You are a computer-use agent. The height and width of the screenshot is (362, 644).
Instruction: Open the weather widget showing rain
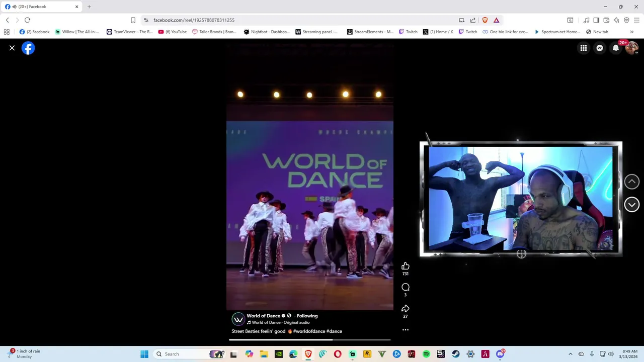pyautogui.click(x=25, y=354)
